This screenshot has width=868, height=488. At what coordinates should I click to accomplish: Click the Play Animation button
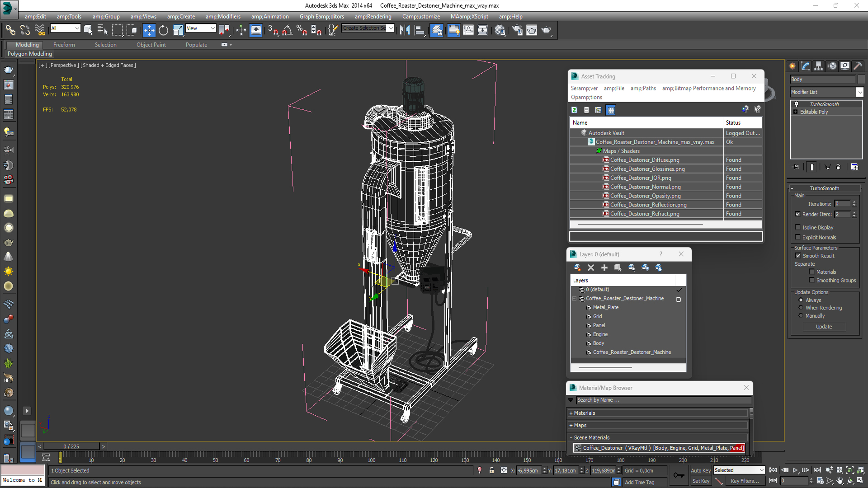[x=795, y=470]
